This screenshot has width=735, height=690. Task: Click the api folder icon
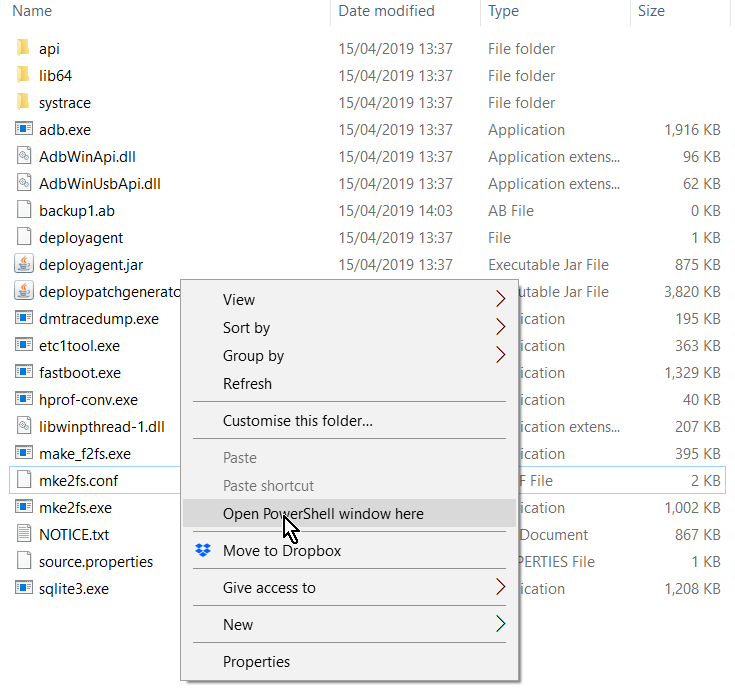click(24, 48)
